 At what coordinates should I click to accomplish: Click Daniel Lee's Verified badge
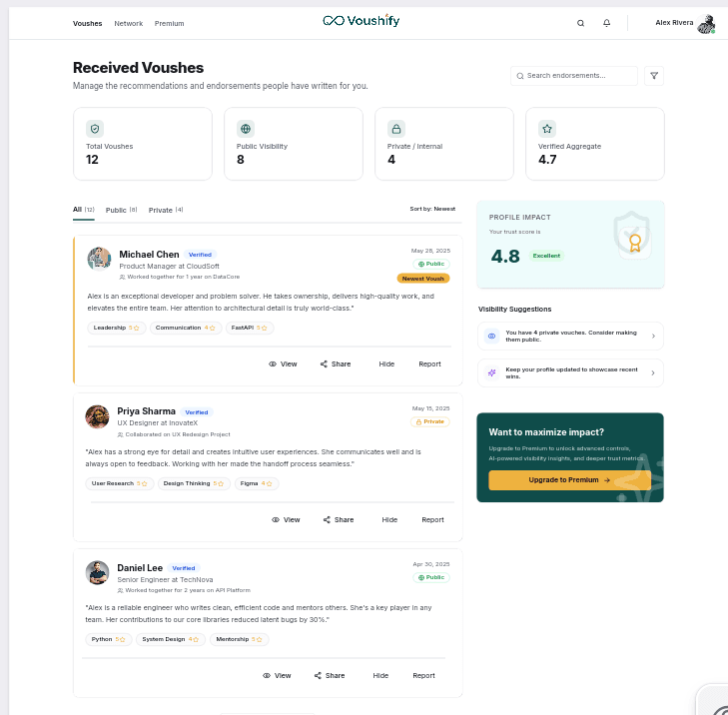coord(184,568)
